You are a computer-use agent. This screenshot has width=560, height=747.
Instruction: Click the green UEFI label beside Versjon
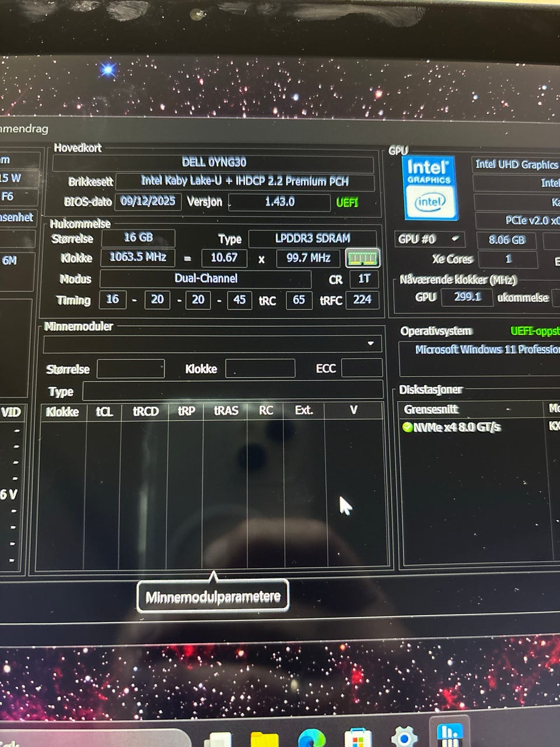tap(347, 203)
